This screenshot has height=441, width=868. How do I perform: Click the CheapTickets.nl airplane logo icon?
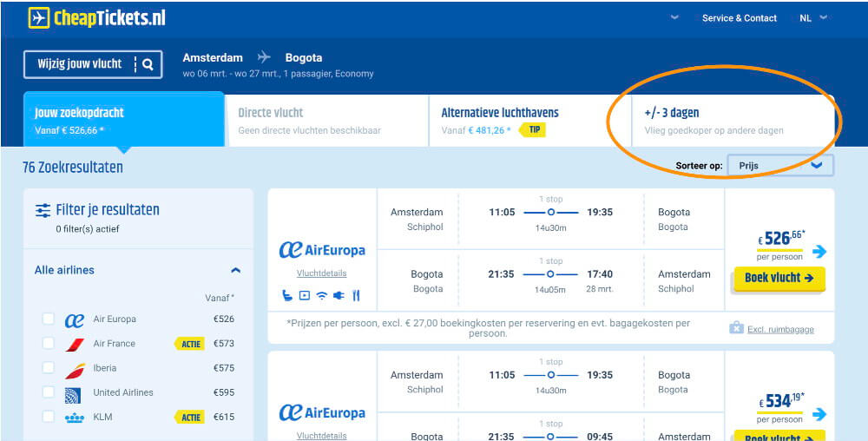(x=38, y=18)
